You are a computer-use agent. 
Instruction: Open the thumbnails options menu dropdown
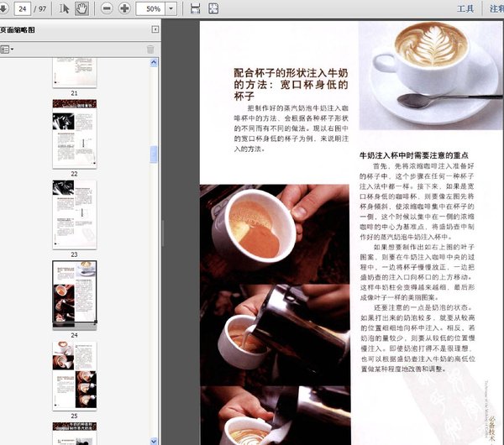(7, 50)
